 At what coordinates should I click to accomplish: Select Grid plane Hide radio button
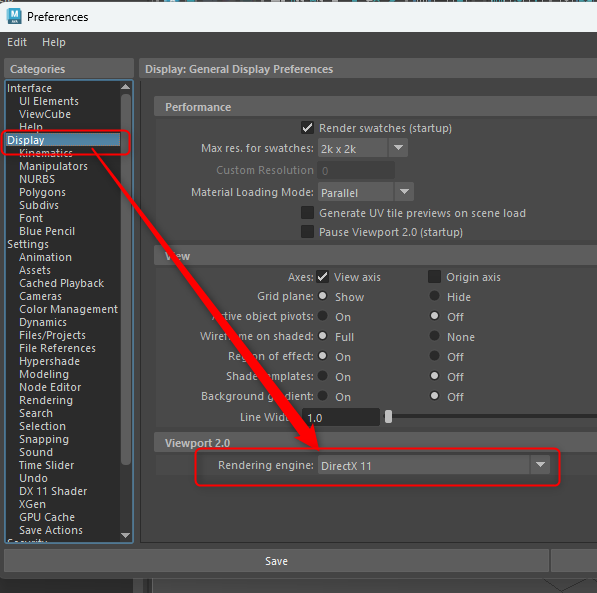(434, 296)
